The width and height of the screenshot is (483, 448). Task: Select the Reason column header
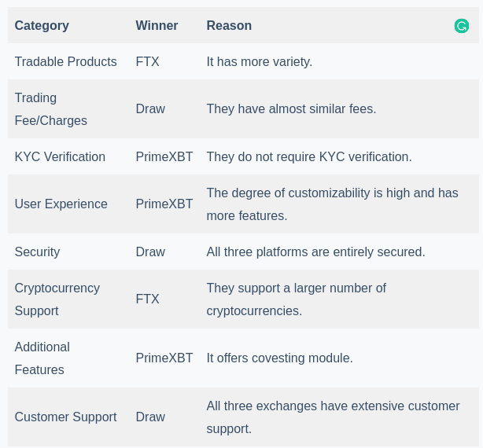pos(229,25)
